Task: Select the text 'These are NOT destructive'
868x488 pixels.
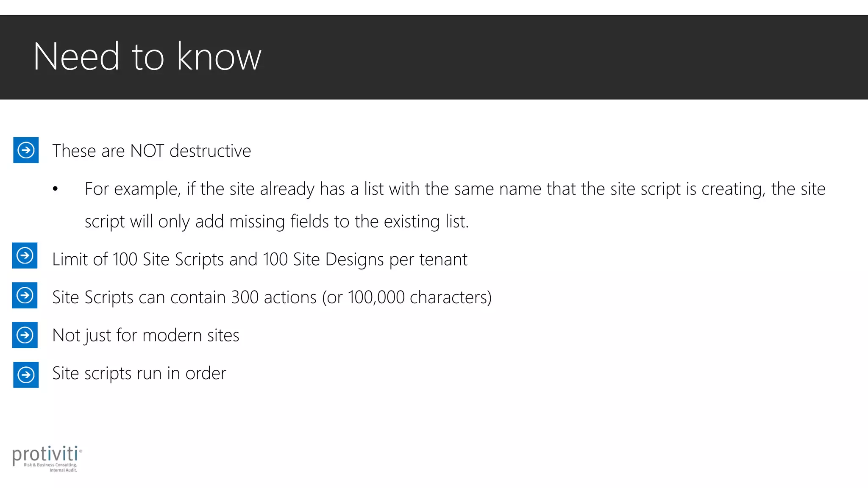Action: [x=152, y=151]
